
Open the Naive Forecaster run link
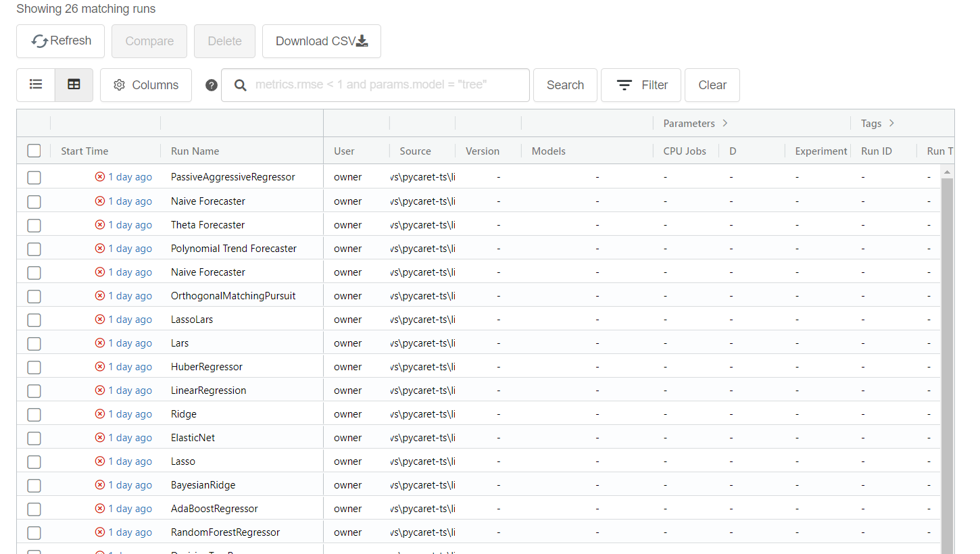click(207, 201)
